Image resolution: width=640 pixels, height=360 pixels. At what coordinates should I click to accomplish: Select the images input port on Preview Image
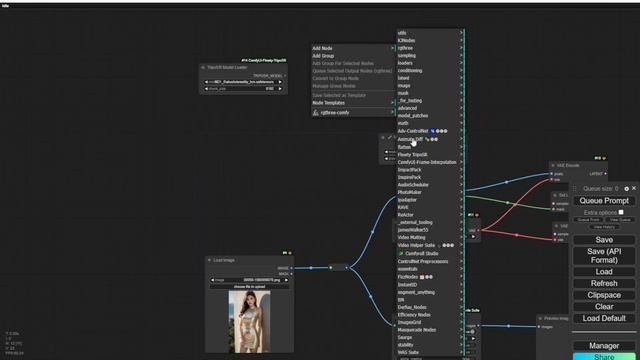tap(539, 327)
